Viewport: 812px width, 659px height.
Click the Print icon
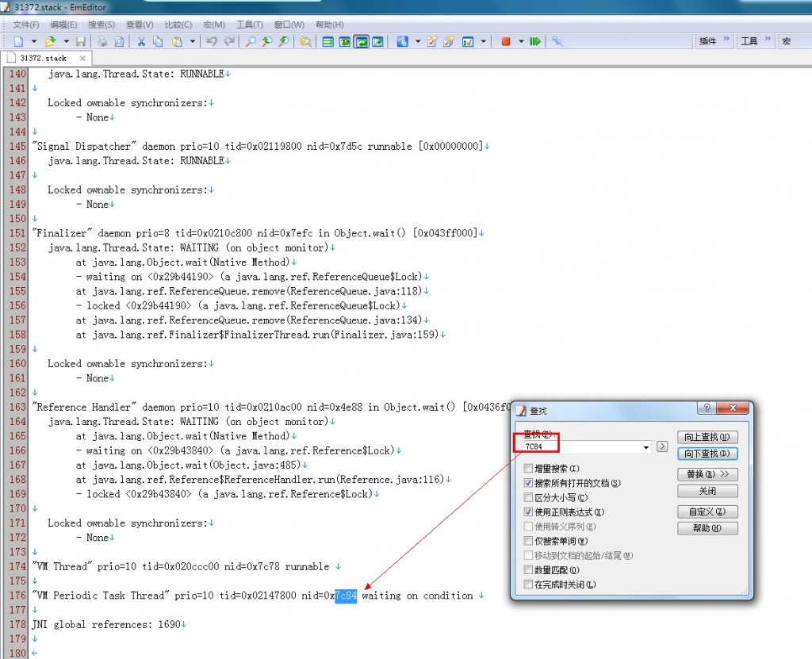point(102,41)
